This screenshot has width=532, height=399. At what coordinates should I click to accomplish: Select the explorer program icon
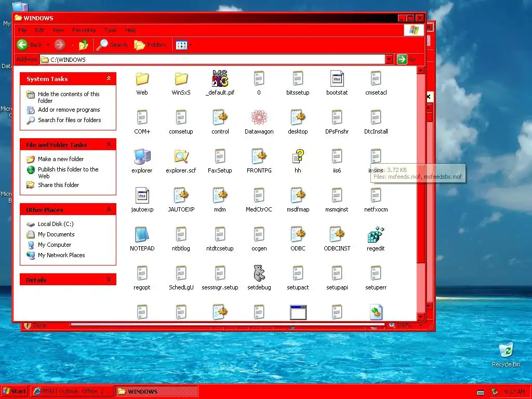coord(142,156)
